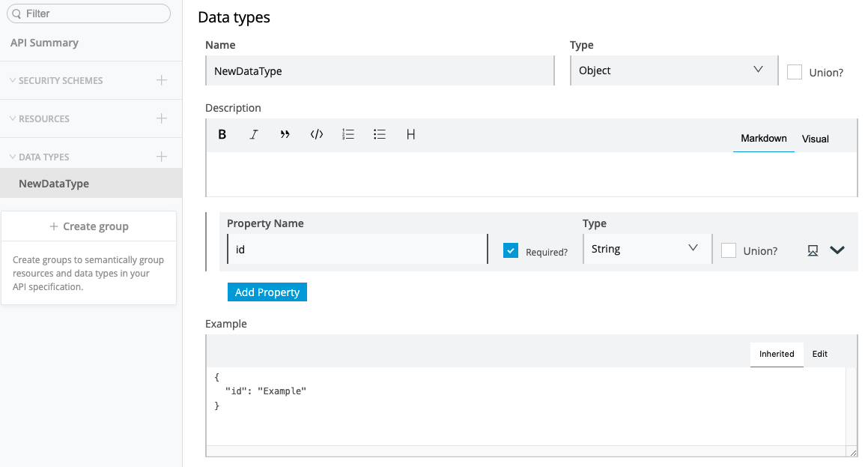Switch Description editor to Visual tab
The image size is (868, 467).
coord(815,139)
